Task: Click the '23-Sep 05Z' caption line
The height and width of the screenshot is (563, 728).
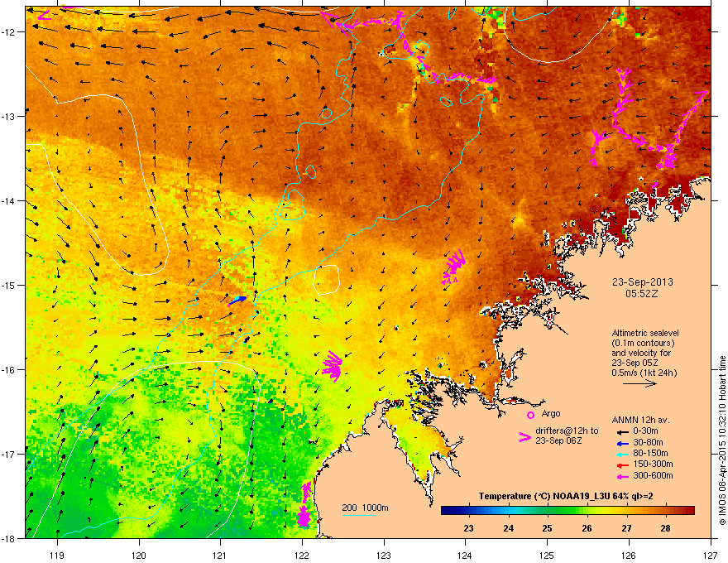Action: [x=635, y=363]
